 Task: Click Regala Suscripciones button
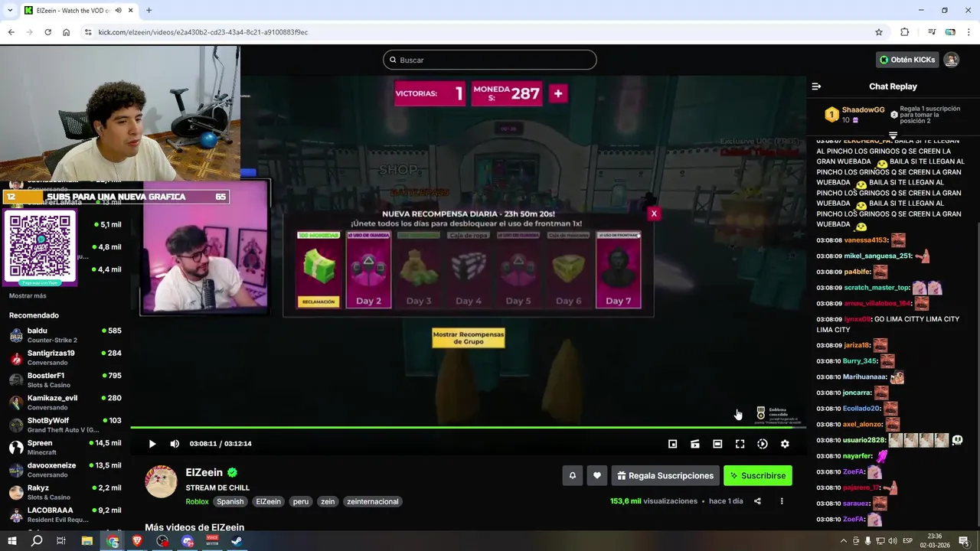tap(665, 475)
